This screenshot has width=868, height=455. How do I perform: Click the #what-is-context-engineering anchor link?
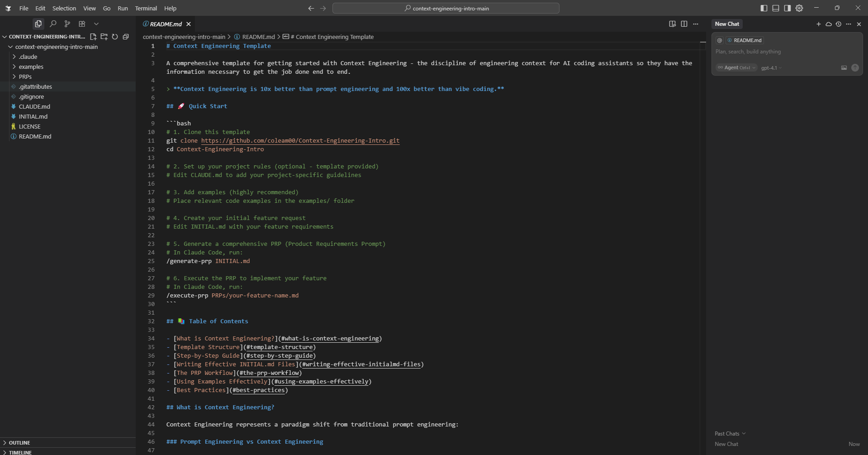coord(330,338)
